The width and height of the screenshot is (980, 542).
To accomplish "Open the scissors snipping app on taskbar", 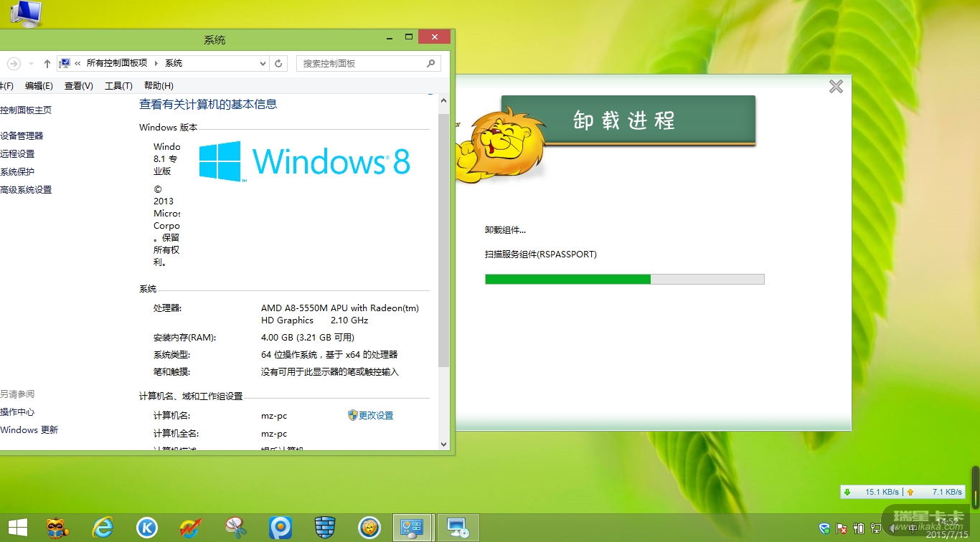I will coord(236,528).
